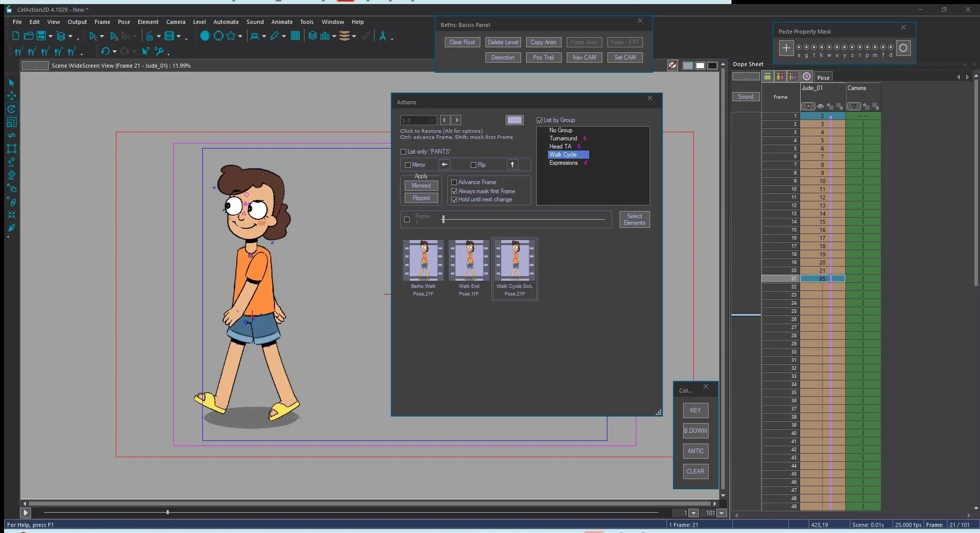Image resolution: width=980 pixels, height=533 pixels.
Task: Toggle the eye visibility icon on Jude_01 column
Action: point(820,106)
